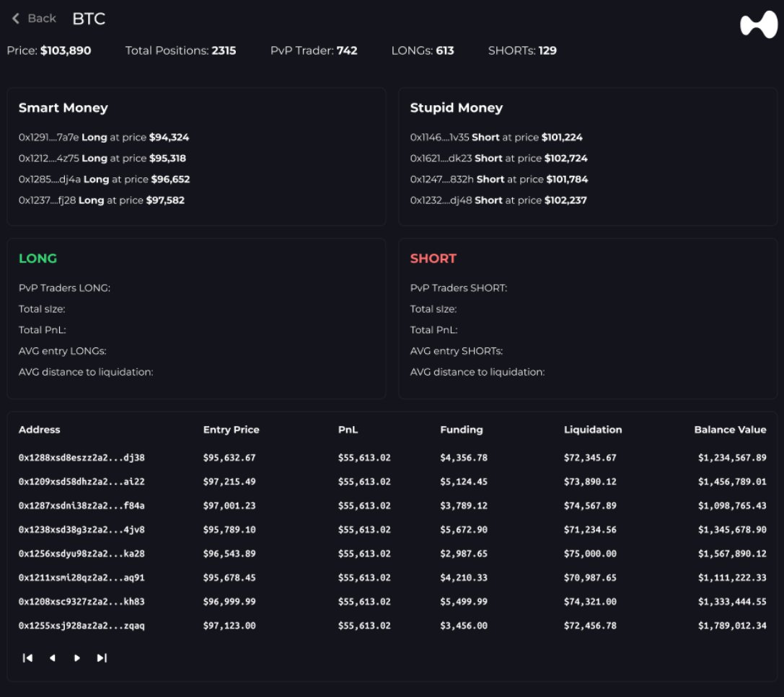This screenshot has width=784, height=697.
Task: Click Smart Money wallet 0x1237....fj28
Action: point(48,200)
